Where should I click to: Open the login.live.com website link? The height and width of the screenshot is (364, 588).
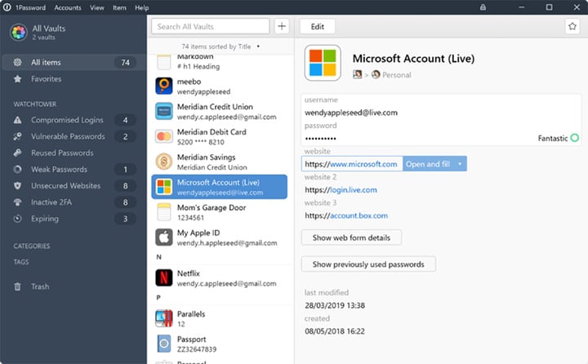tap(353, 189)
